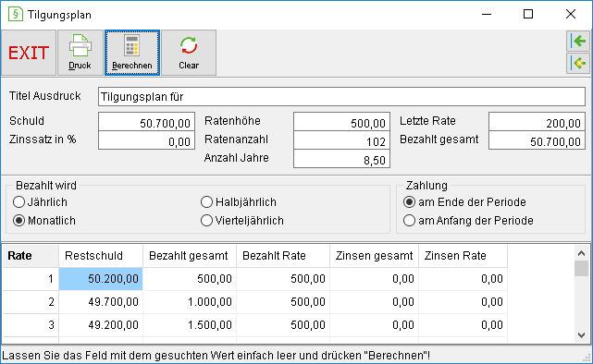Click the Ratenanzahl field showing 102
Screen dimensions: 593x364
point(341,140)
